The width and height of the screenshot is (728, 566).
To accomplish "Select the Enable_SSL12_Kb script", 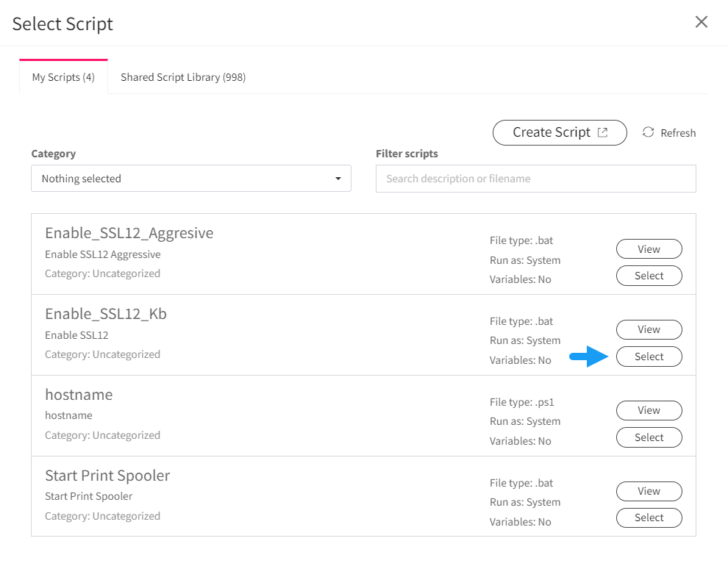I will click(649, 357).
